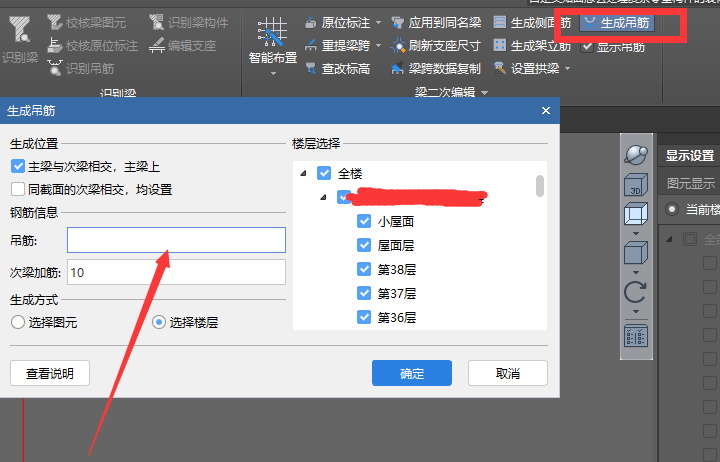This screenshot has height=462, width=720.
Task: Click the 确定 button
Action: [412, 373]
